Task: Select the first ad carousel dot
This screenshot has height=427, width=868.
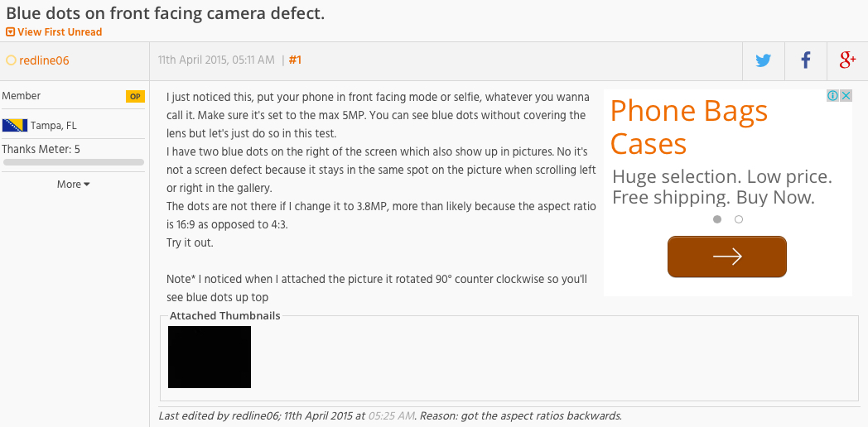Action: click(x=717, y=219)
